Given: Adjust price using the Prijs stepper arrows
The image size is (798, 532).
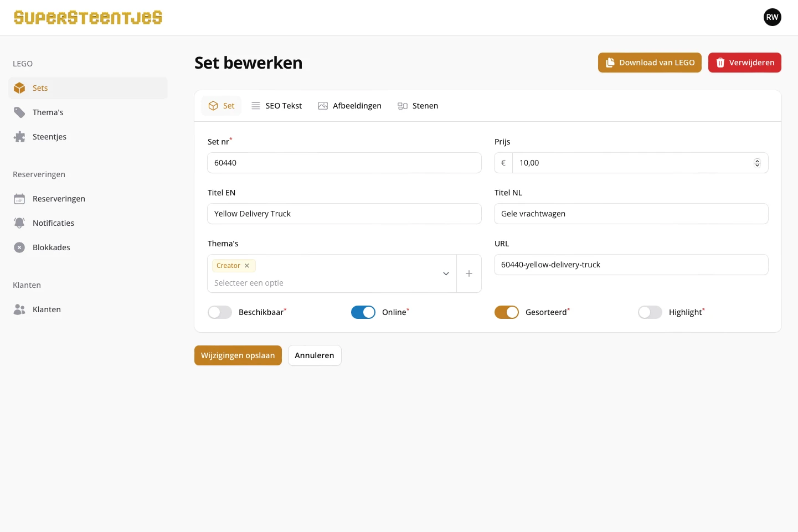Looking at the screenshot, I should click(x=757, y=163).
